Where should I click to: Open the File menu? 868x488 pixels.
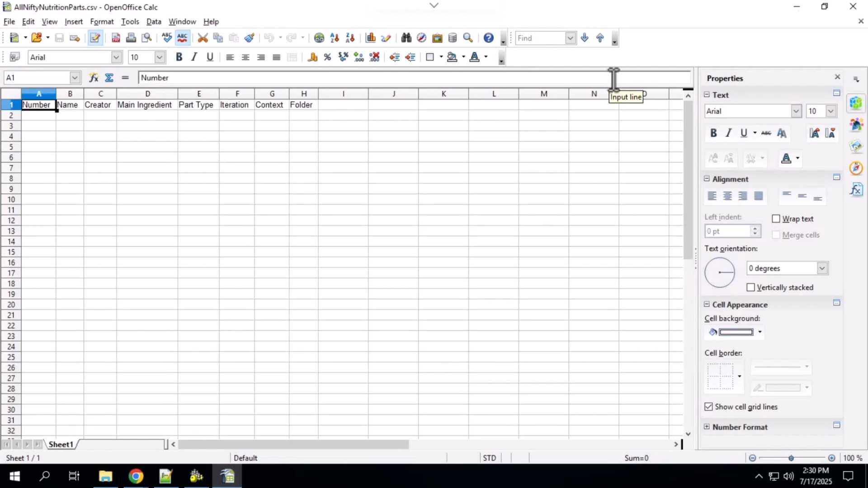pyautogui.click(x=9, y=21)
